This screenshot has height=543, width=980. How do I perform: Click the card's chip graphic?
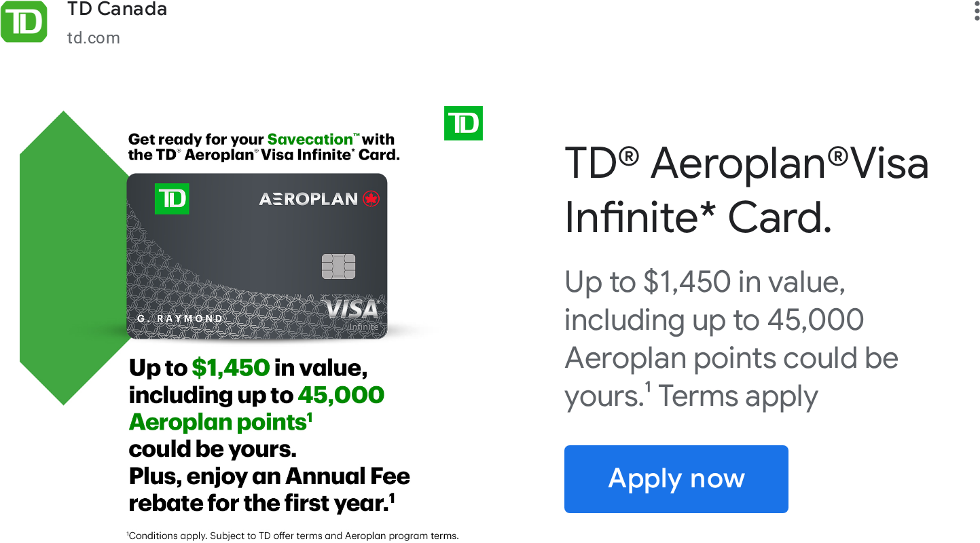pyautogui.click(x=338, y=266)
